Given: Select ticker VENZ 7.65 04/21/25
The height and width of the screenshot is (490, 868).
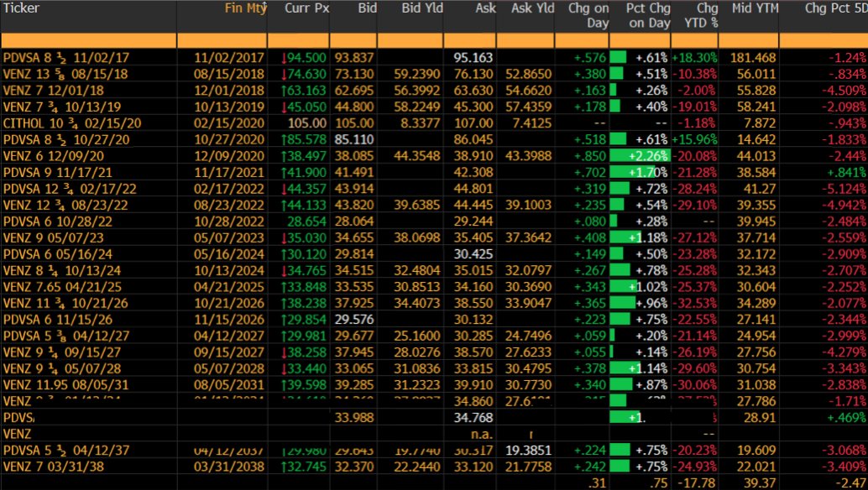Looking at the screenshot, I should (61, 287).
